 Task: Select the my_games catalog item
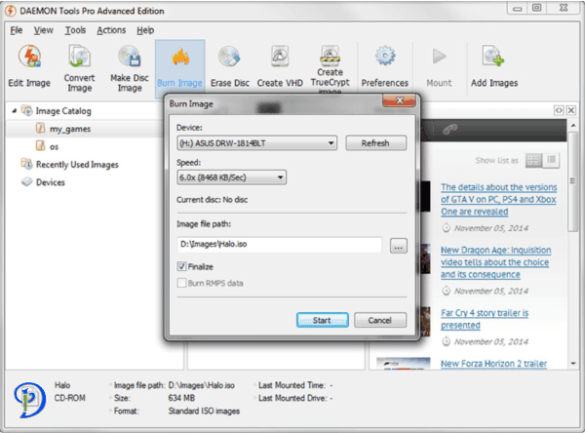pyautogui.click(x=70, y=129)
